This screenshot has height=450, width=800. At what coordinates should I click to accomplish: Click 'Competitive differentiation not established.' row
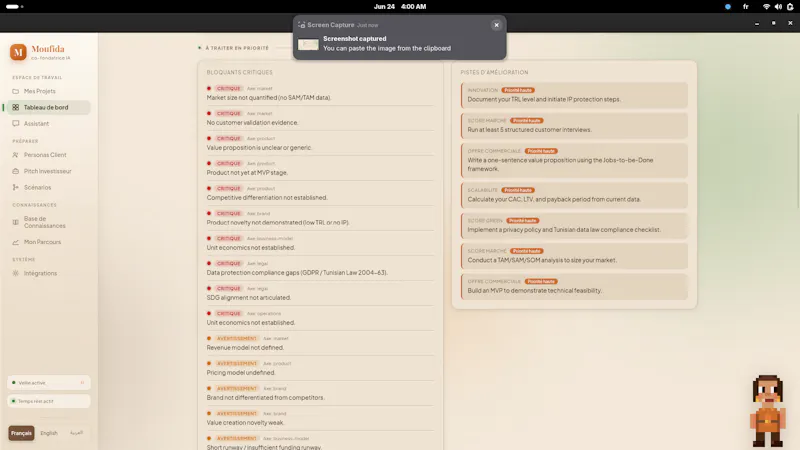(x=320, y=193)
